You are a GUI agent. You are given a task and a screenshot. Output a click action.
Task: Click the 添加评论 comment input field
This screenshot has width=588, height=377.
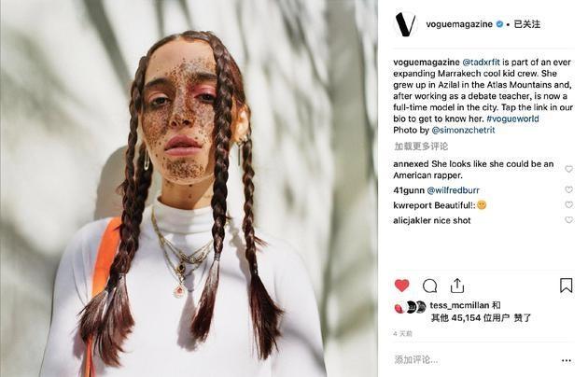pos(476,360)
